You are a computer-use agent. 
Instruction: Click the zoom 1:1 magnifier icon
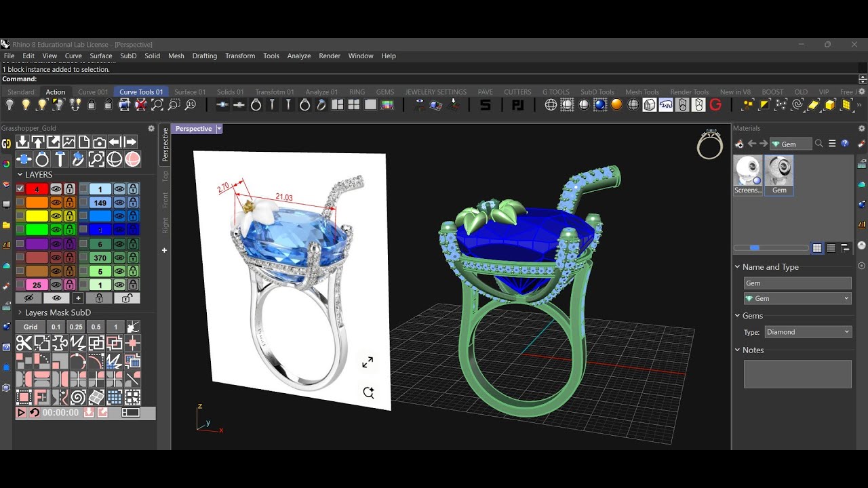coord(191,105)
